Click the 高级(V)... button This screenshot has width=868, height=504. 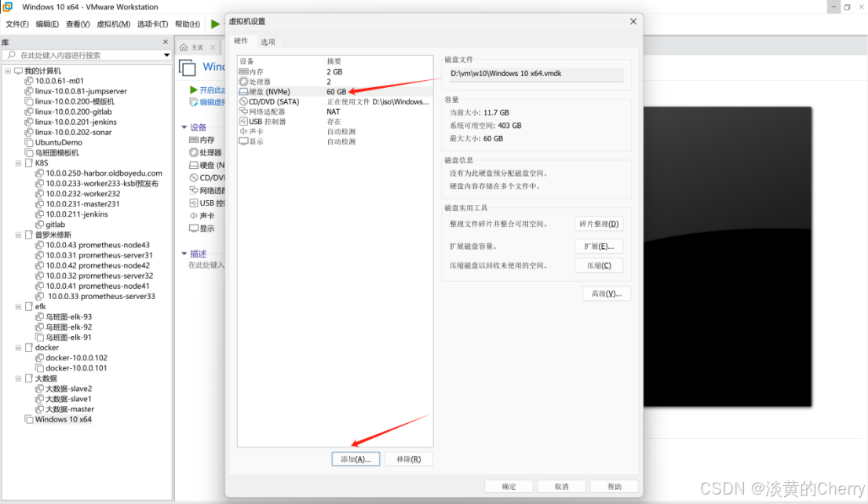tap(607, 294)
